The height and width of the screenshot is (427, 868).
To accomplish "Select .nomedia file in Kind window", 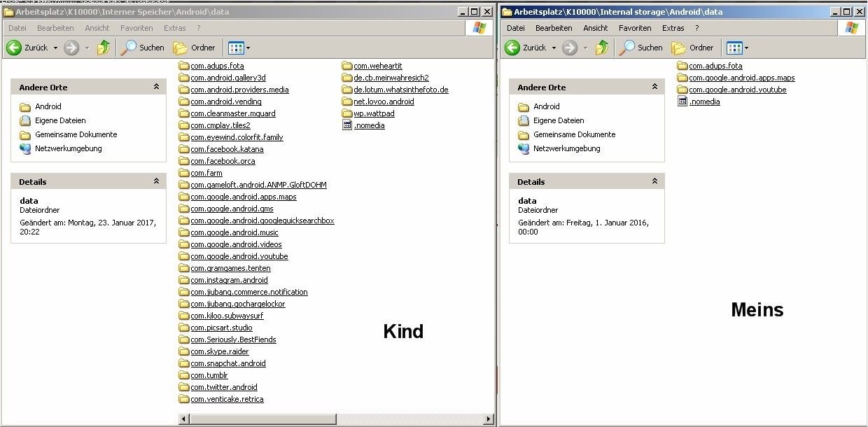I will (363, 125).
